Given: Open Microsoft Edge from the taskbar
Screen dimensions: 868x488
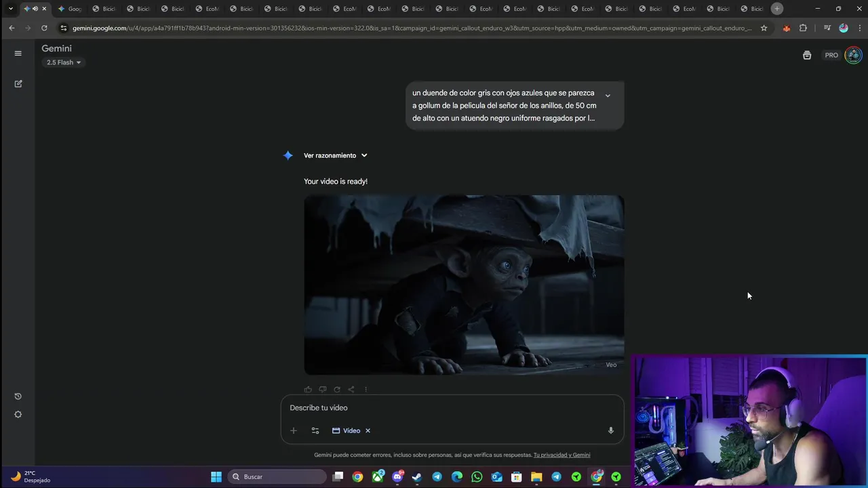Looking at the screenshot, I should (457, 477).
